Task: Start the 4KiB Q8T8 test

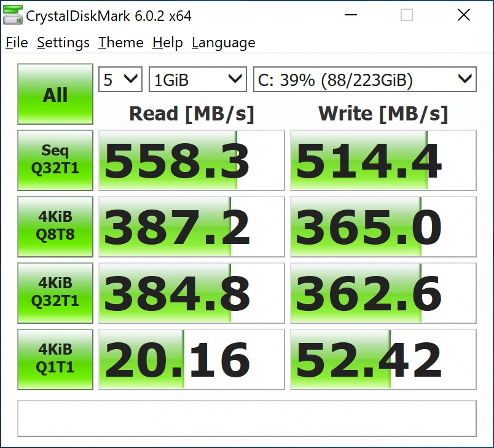Action: pyautogui.click(x=55, y=227)
